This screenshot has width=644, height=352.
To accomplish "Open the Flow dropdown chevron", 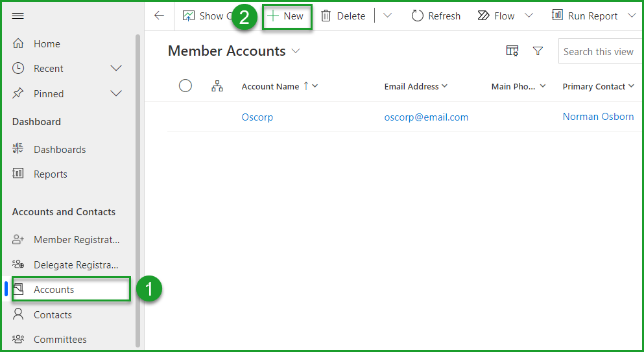I will pos(529,16).
